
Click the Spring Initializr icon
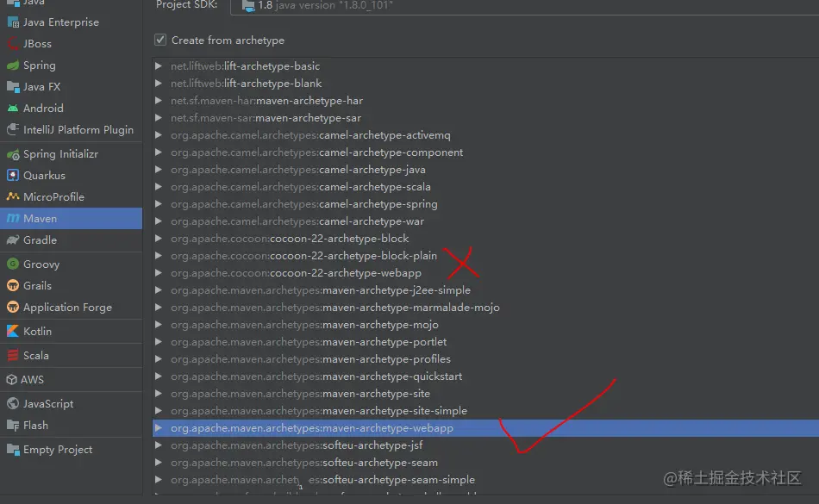(13, 154)
